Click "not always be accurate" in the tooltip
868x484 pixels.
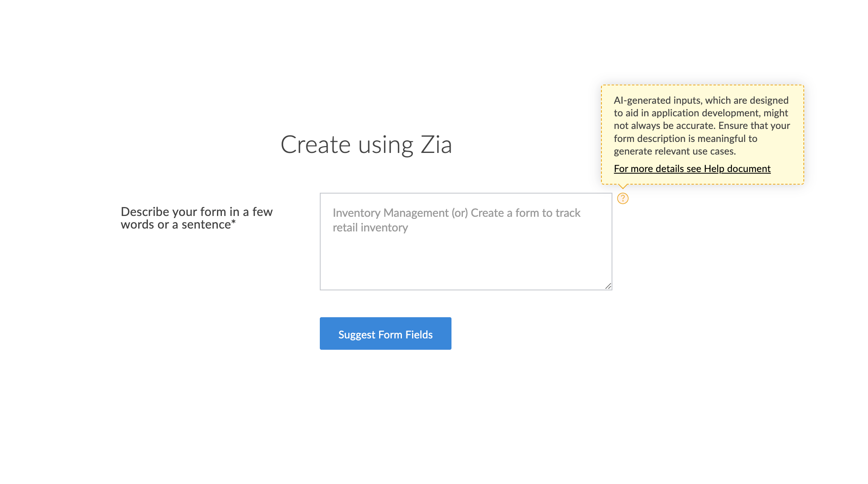(x=664, y=126)
